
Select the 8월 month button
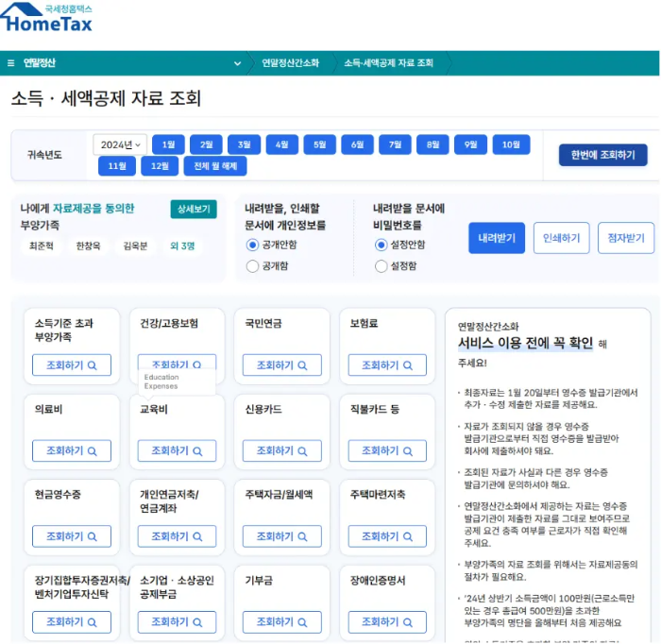coord(432,145)
